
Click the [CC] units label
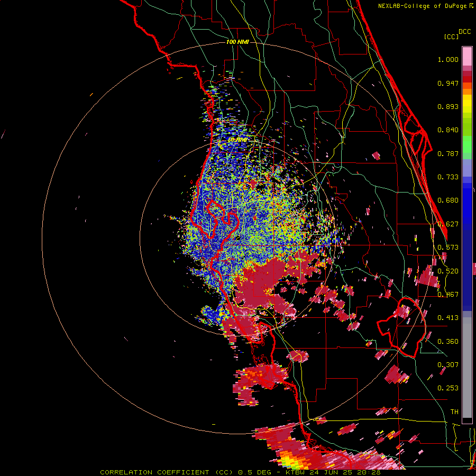[x=451, y=36]
